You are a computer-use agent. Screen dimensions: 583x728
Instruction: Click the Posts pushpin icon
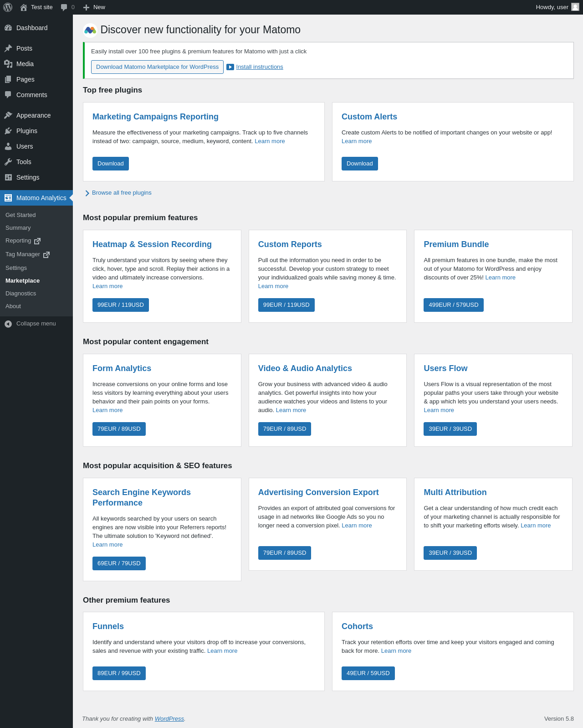(x=8, y=48)
